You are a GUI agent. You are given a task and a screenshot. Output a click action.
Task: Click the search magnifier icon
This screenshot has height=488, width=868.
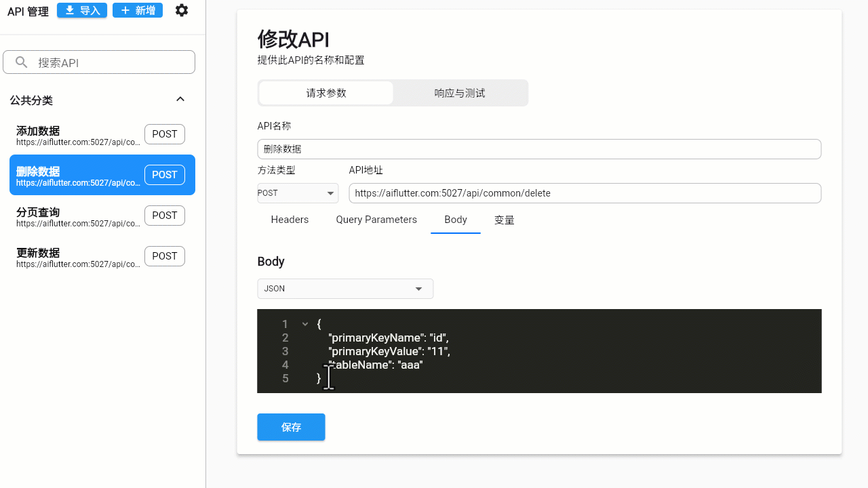pyautogui.click(x=22, y=62)
